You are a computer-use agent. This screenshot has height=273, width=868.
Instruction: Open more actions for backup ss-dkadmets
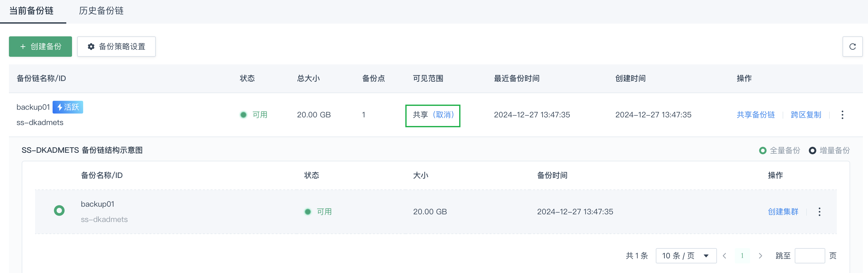[819, 211]
